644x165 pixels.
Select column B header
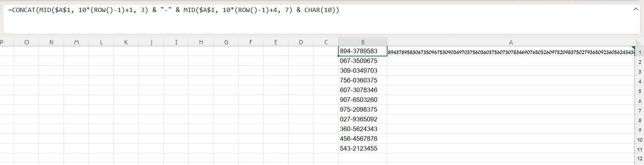coord(363,42)
